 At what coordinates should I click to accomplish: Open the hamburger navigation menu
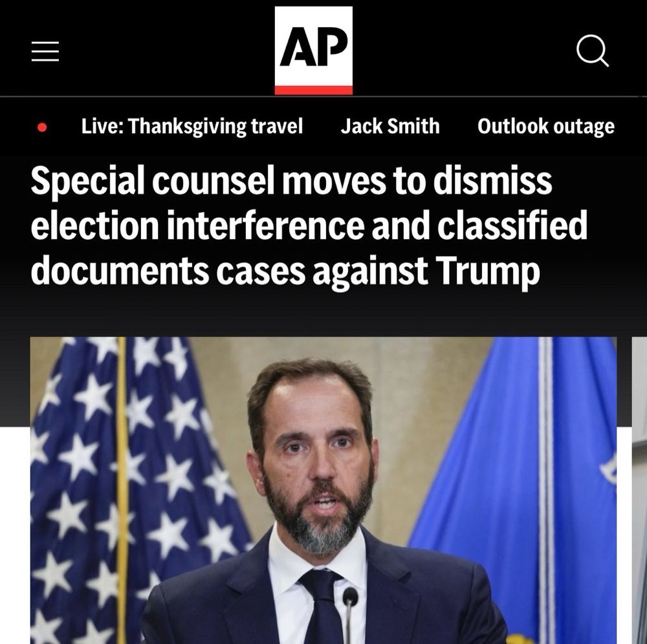click(45, 51)
